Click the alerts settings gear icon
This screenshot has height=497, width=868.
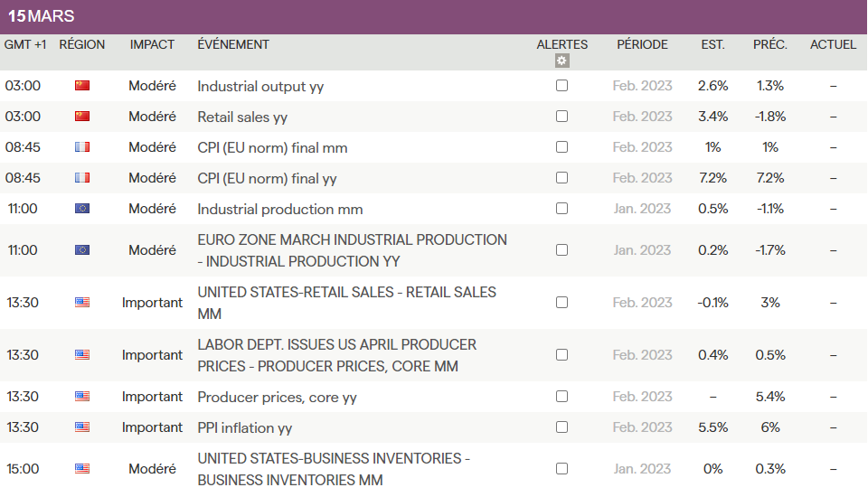coord(561,61)
